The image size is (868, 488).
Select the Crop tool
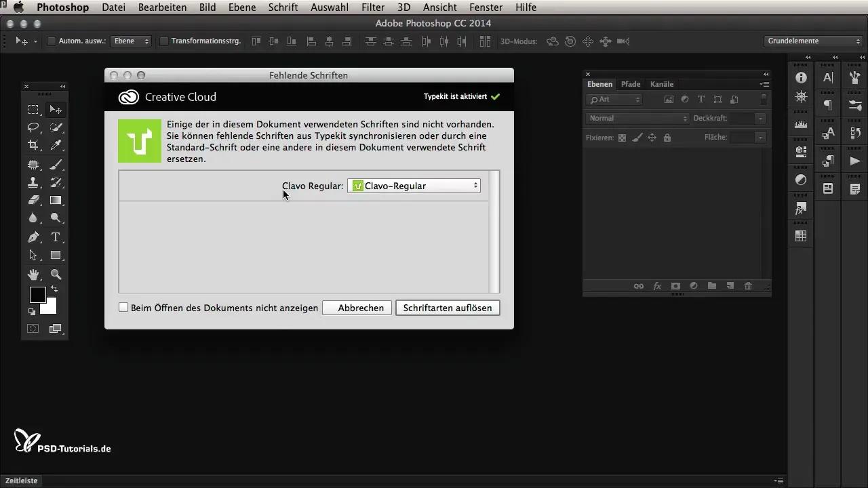click(x=33, y=145)
